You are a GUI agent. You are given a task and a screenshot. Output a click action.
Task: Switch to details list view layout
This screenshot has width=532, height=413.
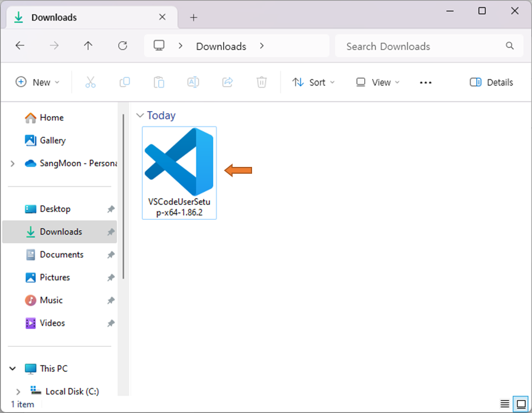[x=505, y=404]
